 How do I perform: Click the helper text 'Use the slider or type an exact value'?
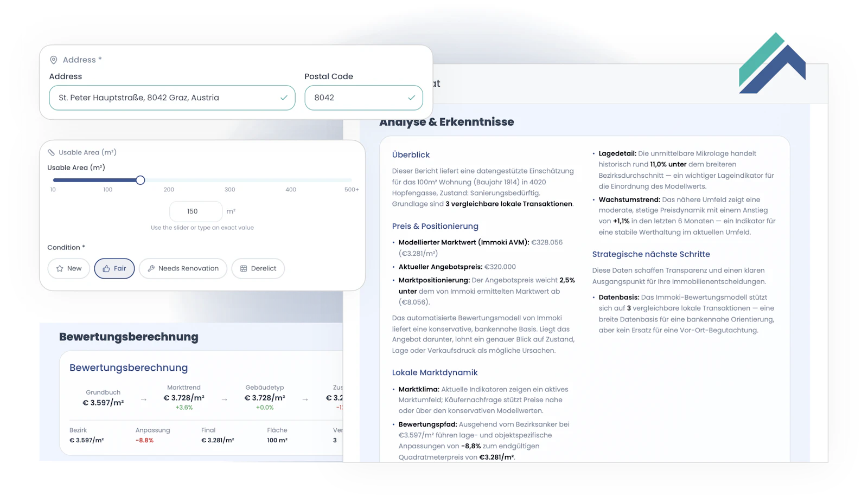202,228
